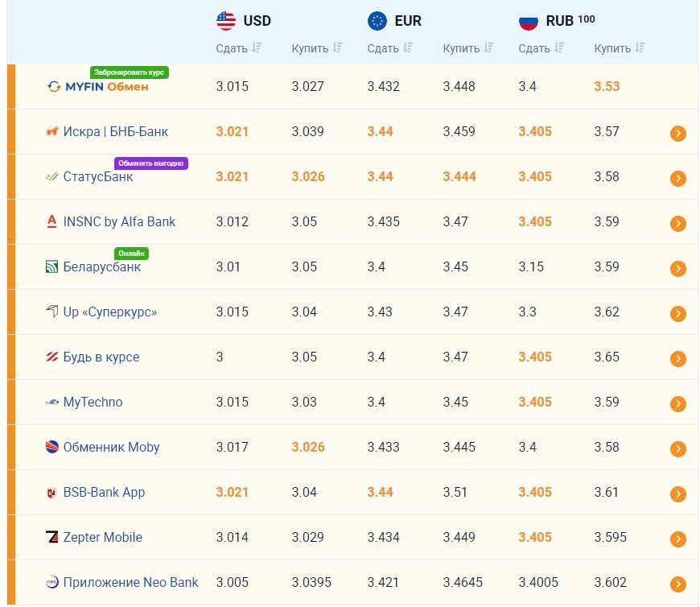Image resolution: width=700 pixels, height=607 pixels.
Task: Open details arrow for Искра | БНБ-Банк
Action: (x=677, y=133)
